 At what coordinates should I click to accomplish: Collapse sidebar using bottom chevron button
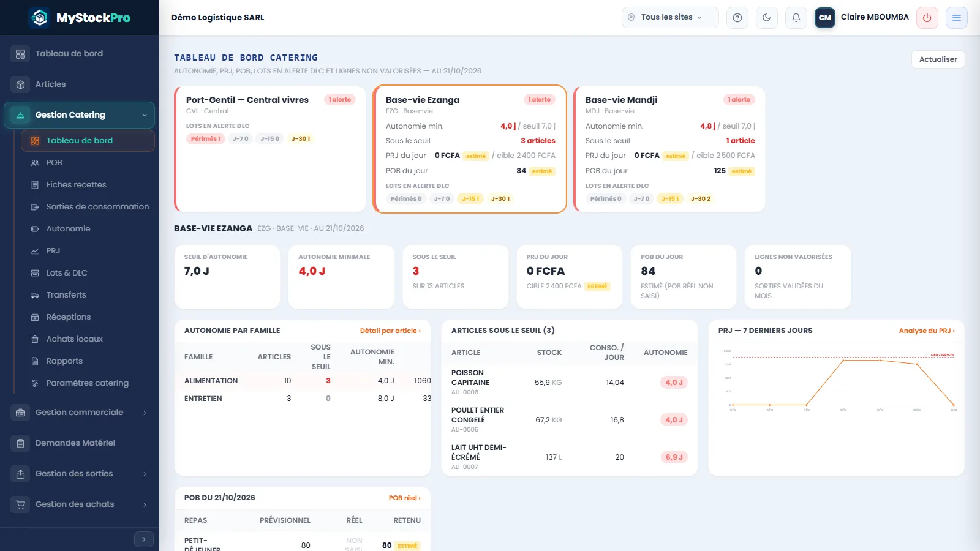click(x=144, y=539)
